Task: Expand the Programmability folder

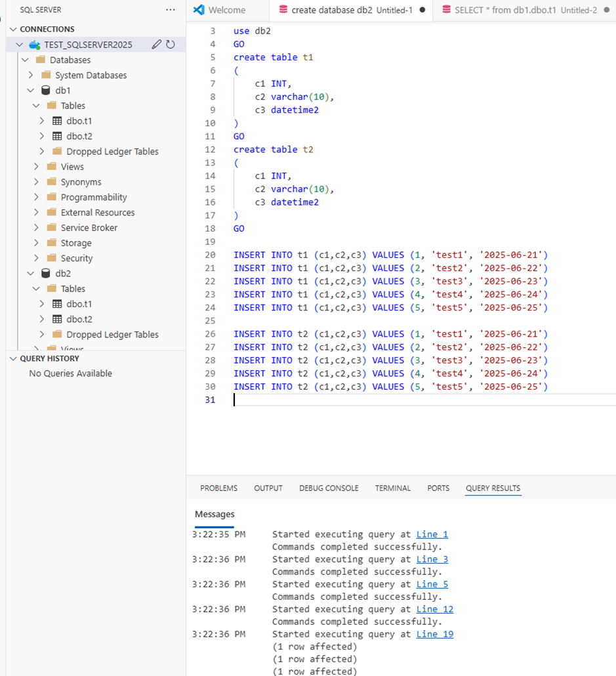Action: 36,198
